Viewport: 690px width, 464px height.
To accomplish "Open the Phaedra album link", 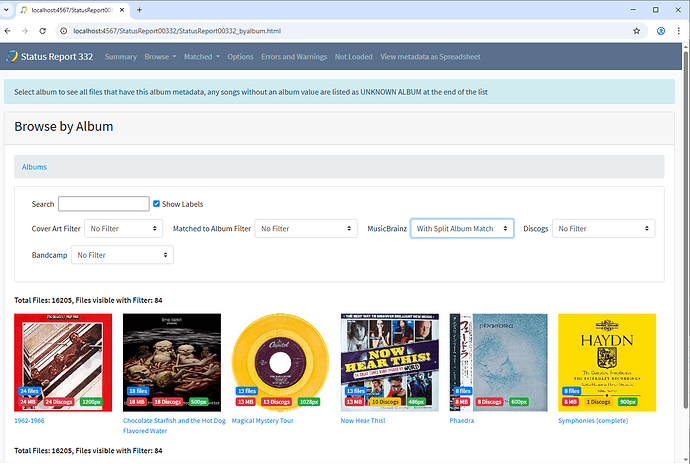I will (x=462, y=420).
